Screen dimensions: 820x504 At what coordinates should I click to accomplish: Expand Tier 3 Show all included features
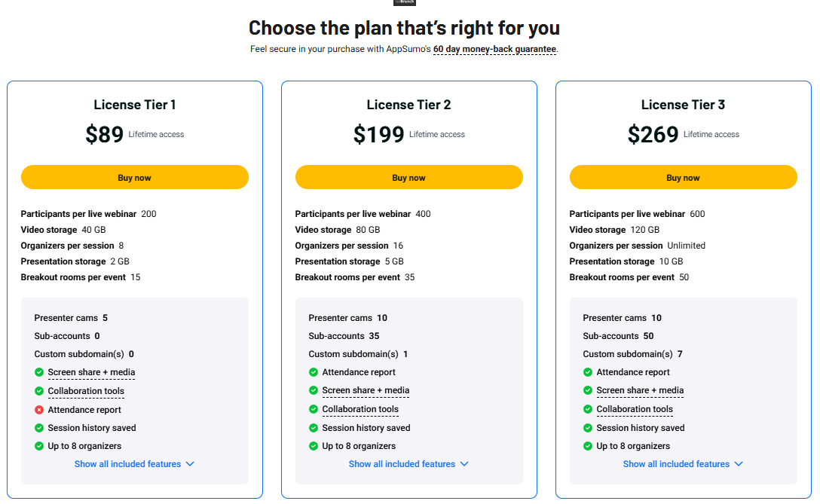point(683,464)
